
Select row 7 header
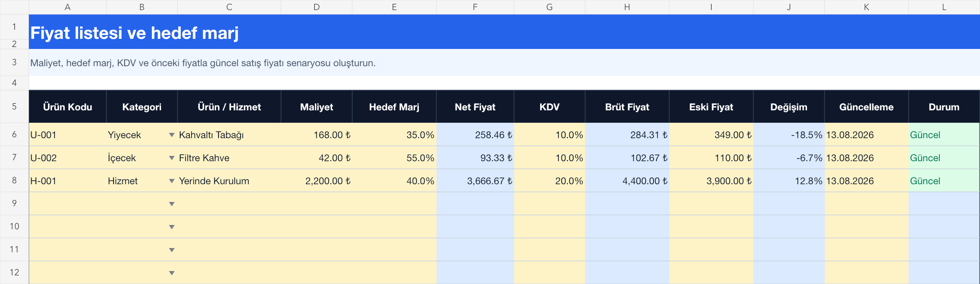coord(14,158)
